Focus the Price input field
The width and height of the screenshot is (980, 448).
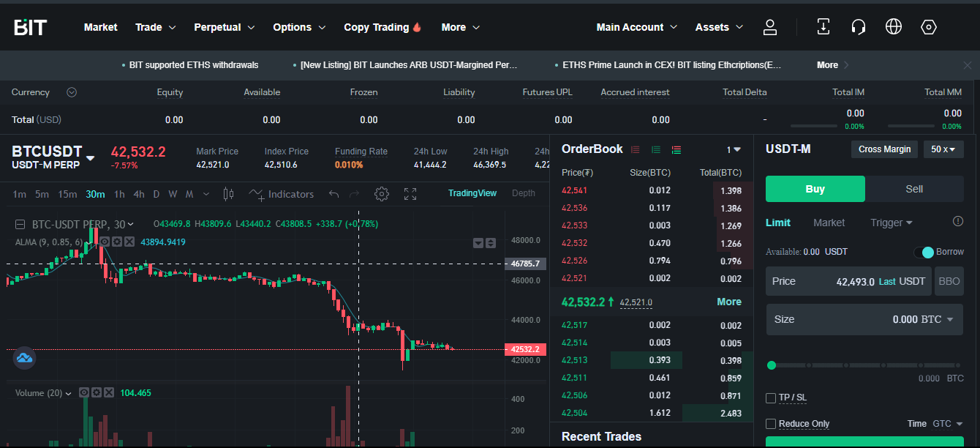tap(848, 281)
